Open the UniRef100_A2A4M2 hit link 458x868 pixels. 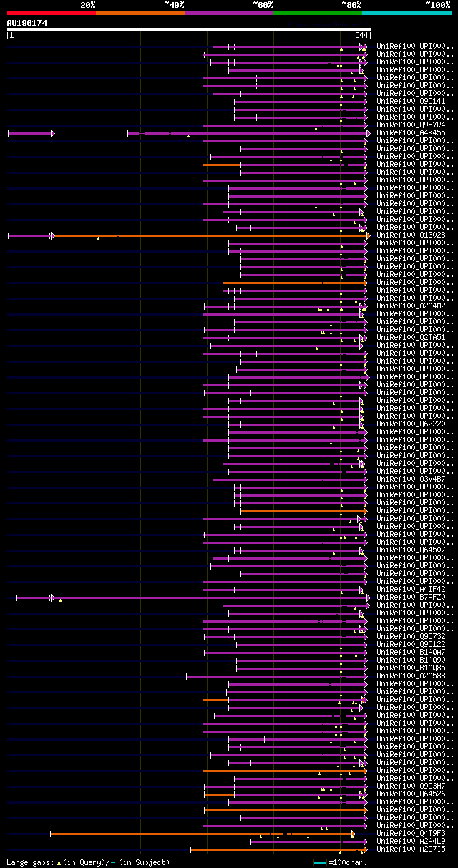(x=411, y=306)
